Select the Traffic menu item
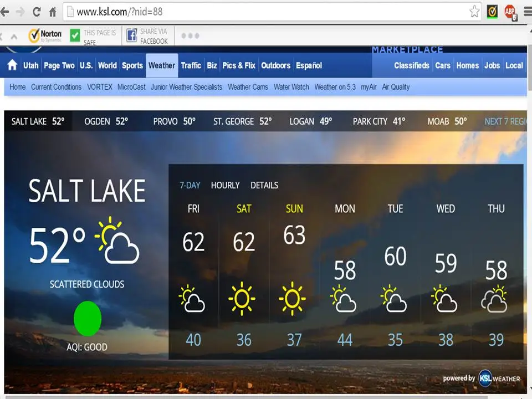Viewport: 532px width, 399px height. [x=191, y=65]
